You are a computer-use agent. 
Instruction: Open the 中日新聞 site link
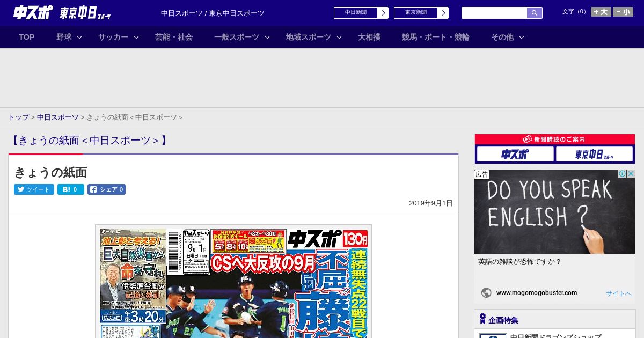pos(356,13)
